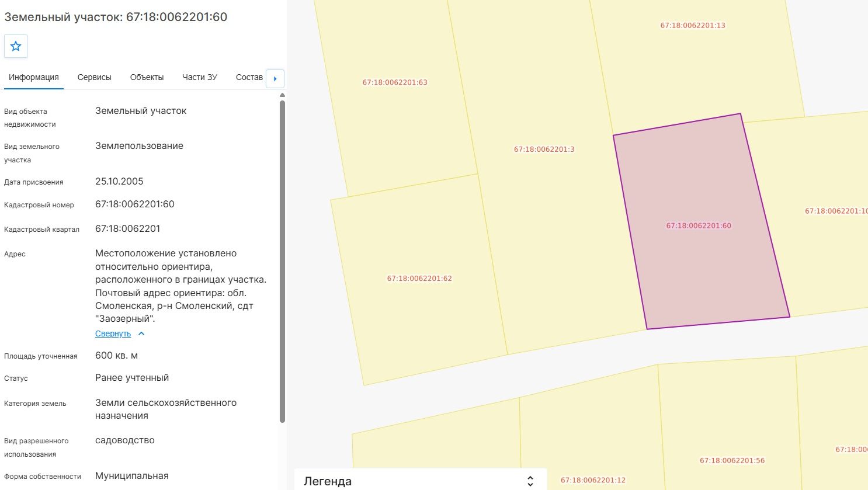Open the Информация tab
Screen dimensions: 868x490
pyautogui.click(x=34, y=77)
